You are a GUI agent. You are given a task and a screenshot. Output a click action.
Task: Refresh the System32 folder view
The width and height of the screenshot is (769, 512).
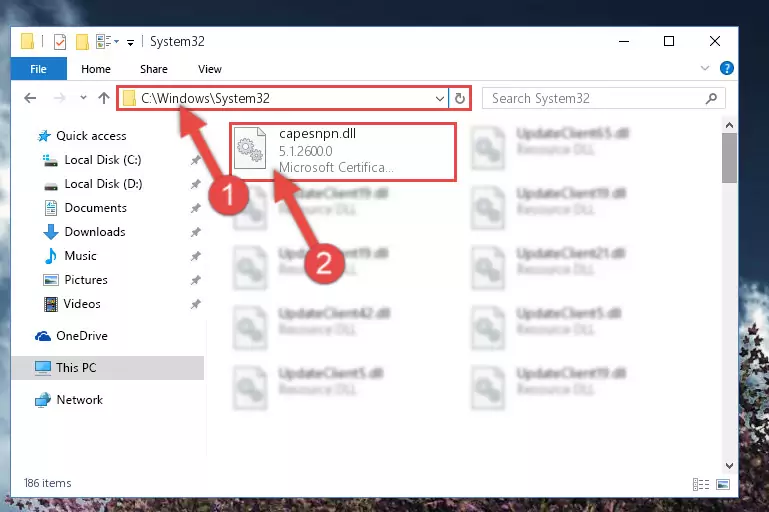click(460, 99)
